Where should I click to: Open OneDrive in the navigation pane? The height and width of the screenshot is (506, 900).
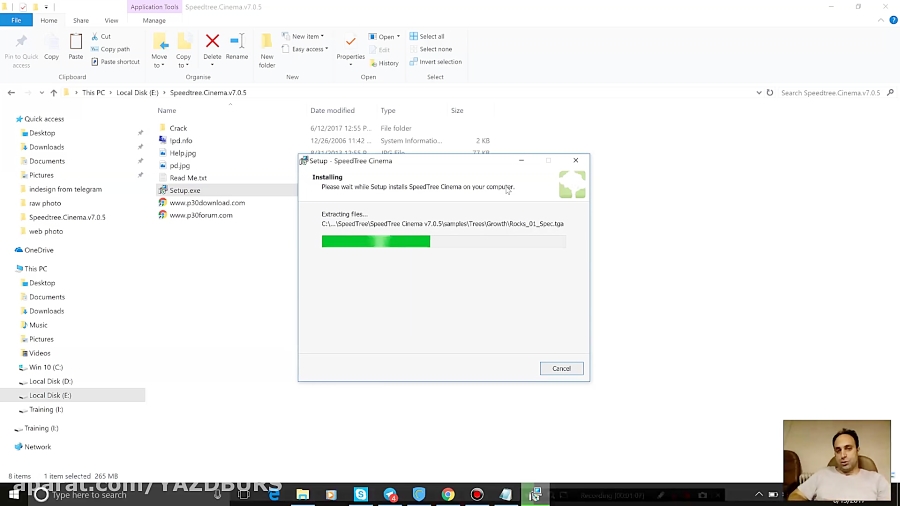point(38,250)
